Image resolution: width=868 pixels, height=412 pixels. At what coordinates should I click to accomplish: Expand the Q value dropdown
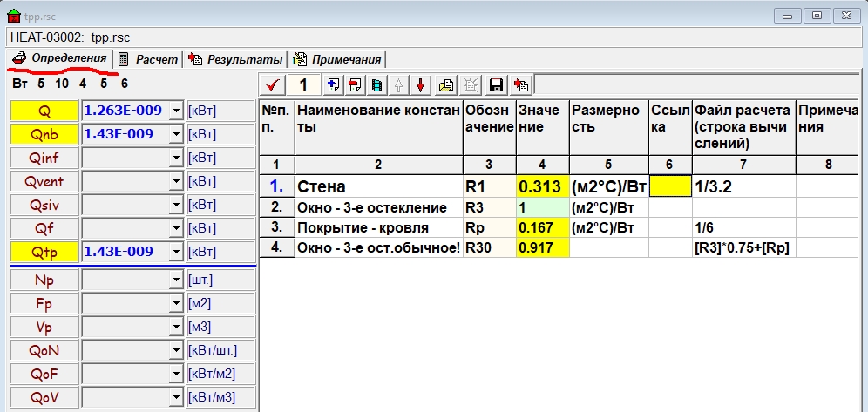pyautogui.click(x=176, y=111)
